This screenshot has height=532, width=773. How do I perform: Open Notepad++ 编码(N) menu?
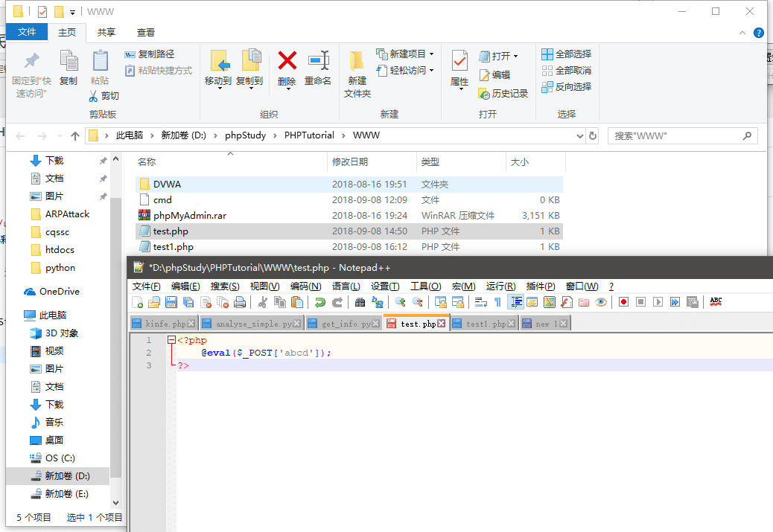point(305,286)
